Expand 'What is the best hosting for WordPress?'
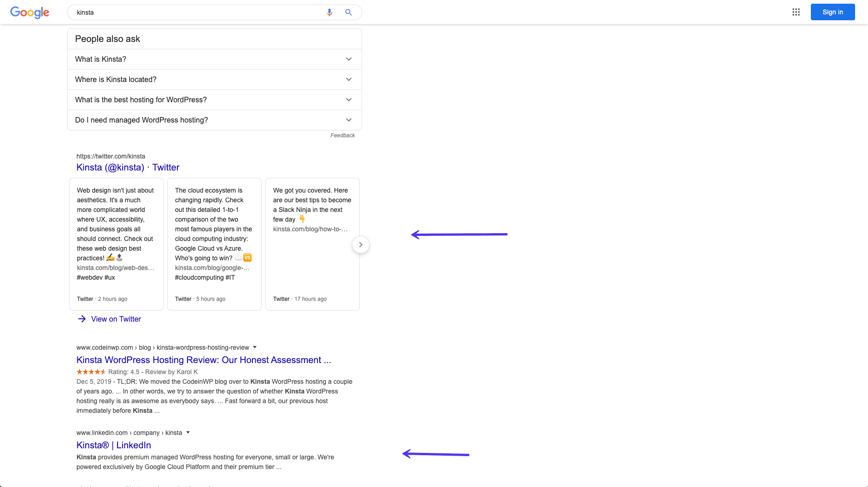The image size is (868, 487). [x=215, y=100]
